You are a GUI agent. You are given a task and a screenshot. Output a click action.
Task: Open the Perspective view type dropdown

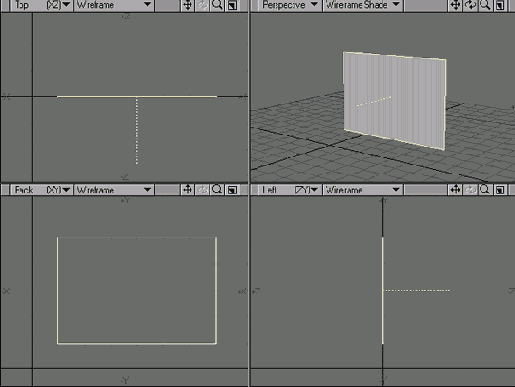point(289,5)
